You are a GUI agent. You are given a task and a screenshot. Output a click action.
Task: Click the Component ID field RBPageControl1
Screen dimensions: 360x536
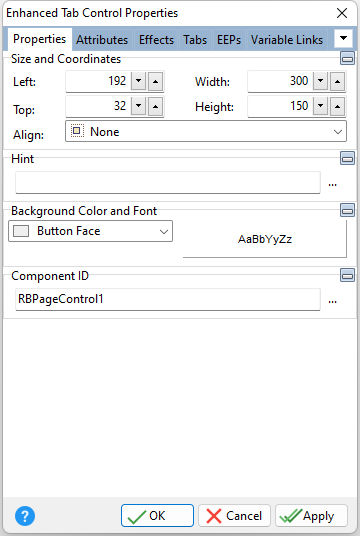click(168, 299)
